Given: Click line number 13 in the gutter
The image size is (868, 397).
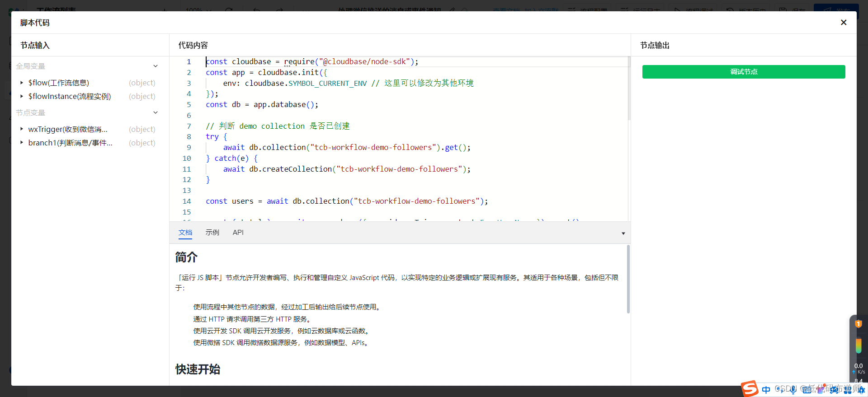Looking at the screenshot, I should tap(187, 191).
